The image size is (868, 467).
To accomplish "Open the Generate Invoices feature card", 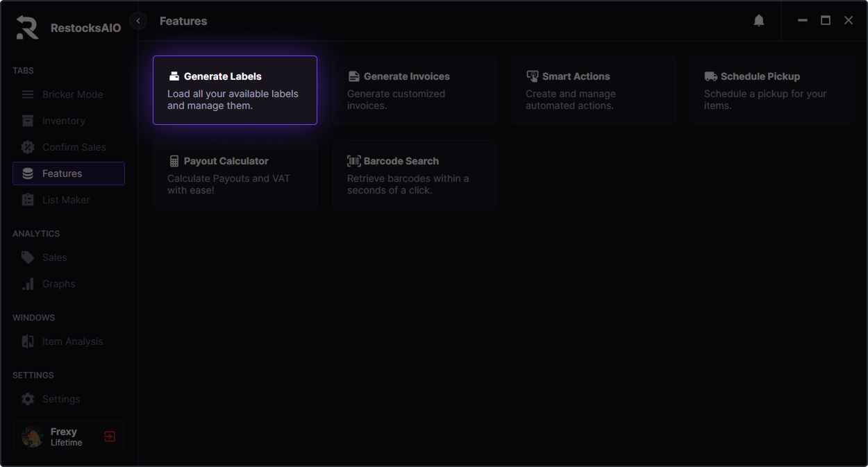I will [414, 90].
